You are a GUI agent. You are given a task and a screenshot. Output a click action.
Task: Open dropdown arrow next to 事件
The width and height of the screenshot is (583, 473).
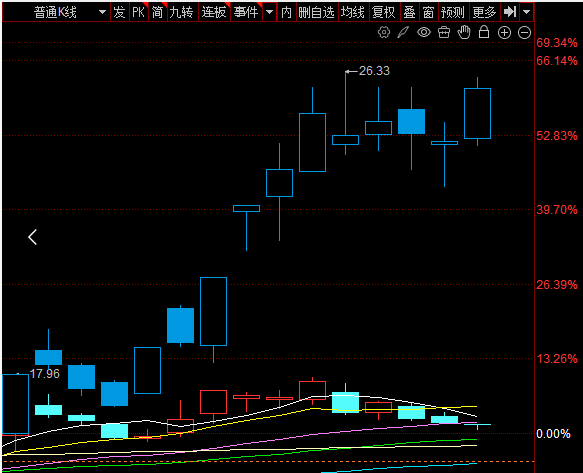(x=270, y=12)
